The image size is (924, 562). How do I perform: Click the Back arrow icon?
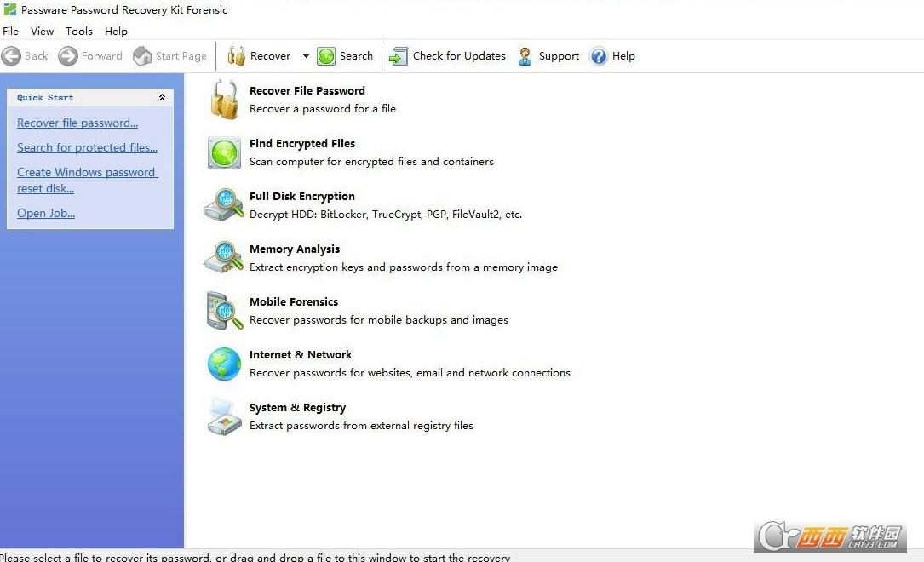click(11, 56)
